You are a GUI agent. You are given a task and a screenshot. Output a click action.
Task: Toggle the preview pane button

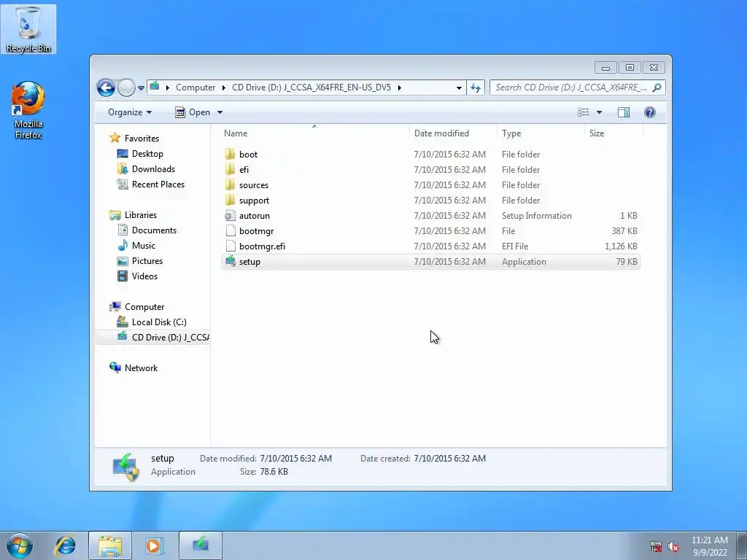(624, 112)
